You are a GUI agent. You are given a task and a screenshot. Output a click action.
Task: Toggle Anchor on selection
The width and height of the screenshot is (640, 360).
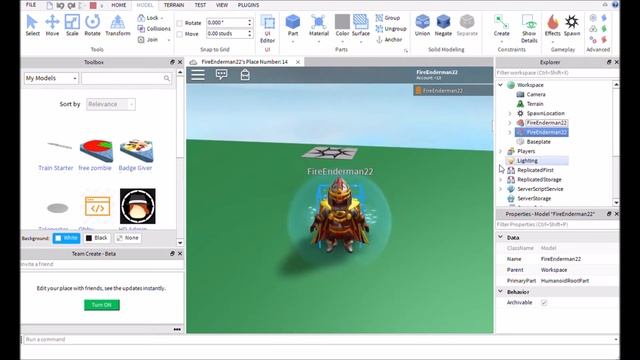pos(389,40)
